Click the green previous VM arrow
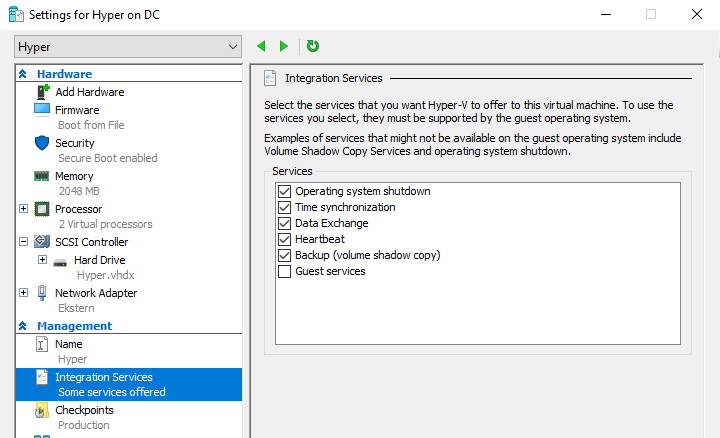This screenshot has width=720, height=438. click(x=262, y=46)
